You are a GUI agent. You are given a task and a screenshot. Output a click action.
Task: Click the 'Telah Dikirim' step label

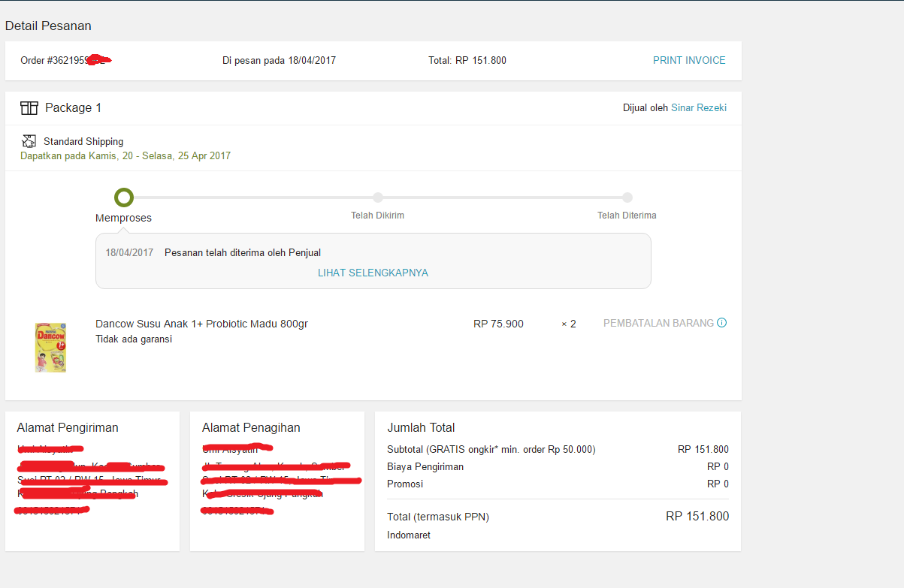coord(377,216)
